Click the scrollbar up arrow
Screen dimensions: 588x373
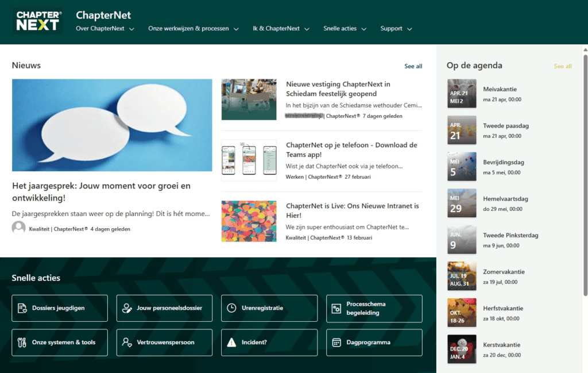(x=585, y=49)
